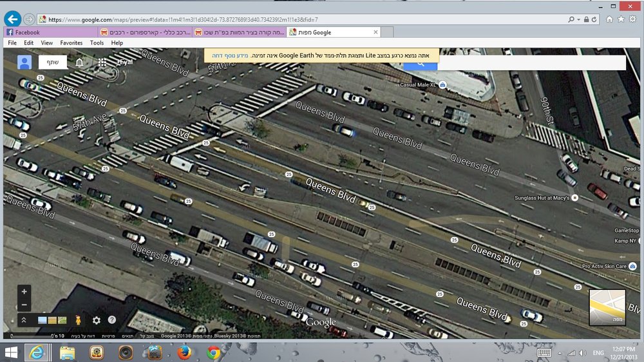Go back with the browser back arrow

[x=13, y=19]
